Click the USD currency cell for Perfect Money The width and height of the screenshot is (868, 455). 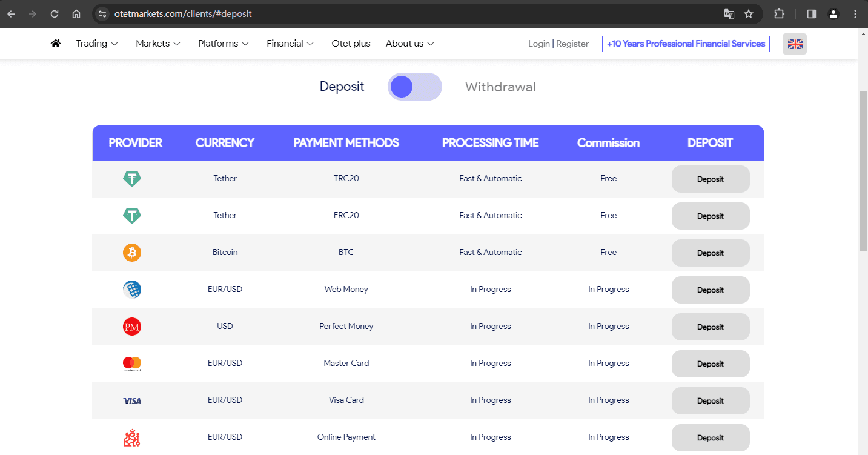coord(225,327)
